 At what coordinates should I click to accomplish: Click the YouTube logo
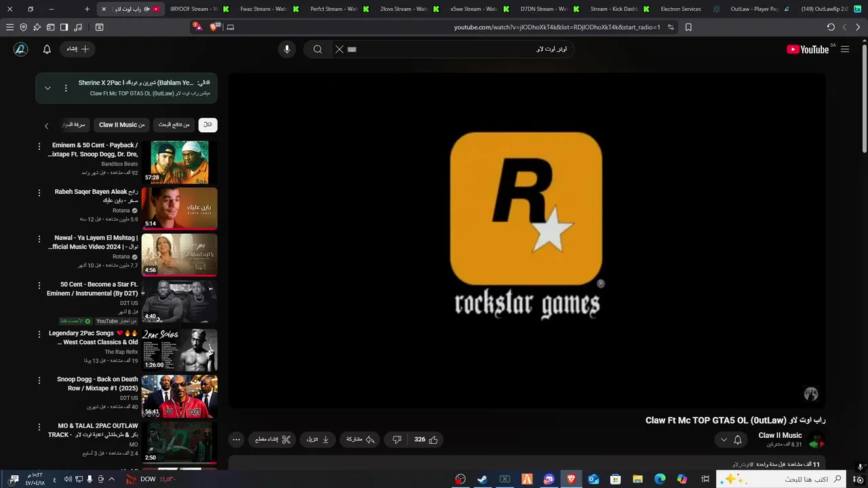(x=808, y=49)
